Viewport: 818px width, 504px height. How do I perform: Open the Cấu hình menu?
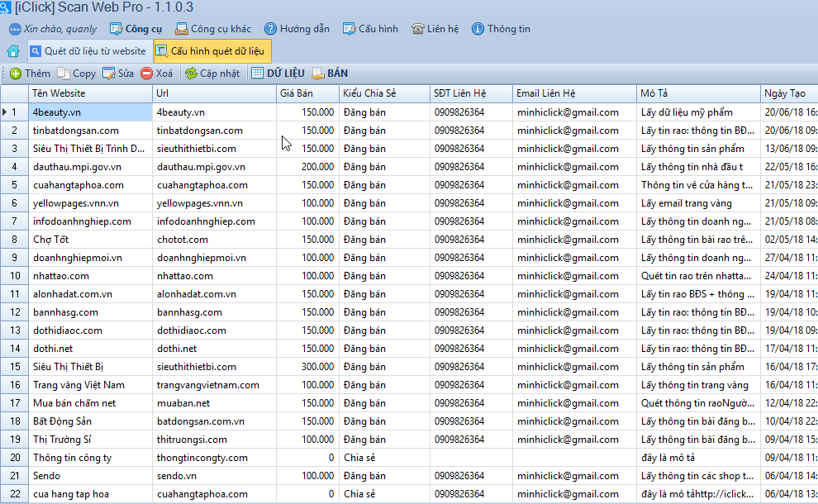tap(370, 29)
